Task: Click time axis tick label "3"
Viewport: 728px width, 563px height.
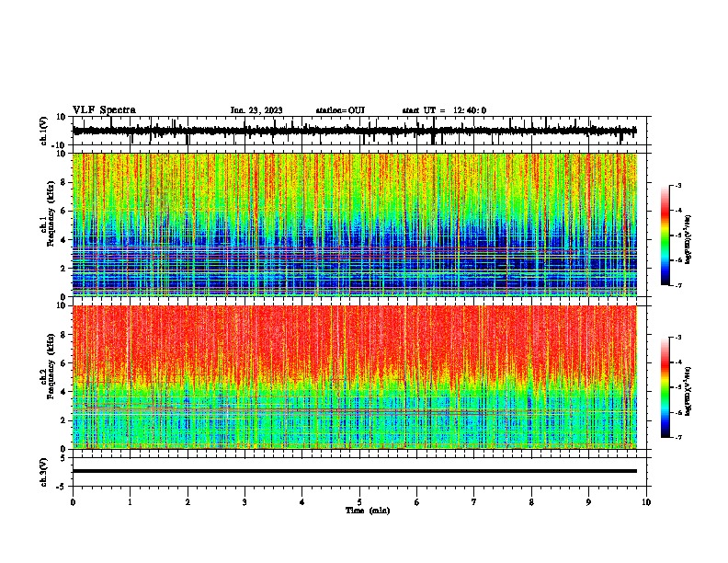Action: pos(245,502)
